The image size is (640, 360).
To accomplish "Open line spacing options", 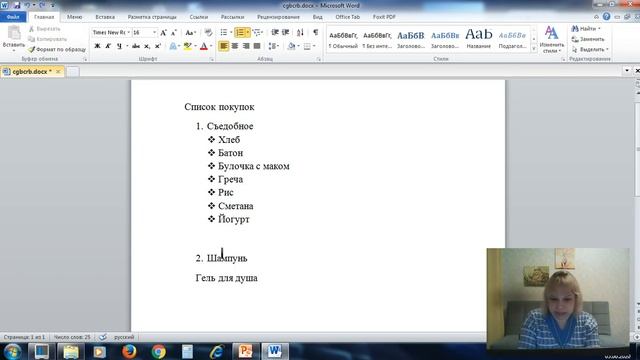I will (273, 46).
